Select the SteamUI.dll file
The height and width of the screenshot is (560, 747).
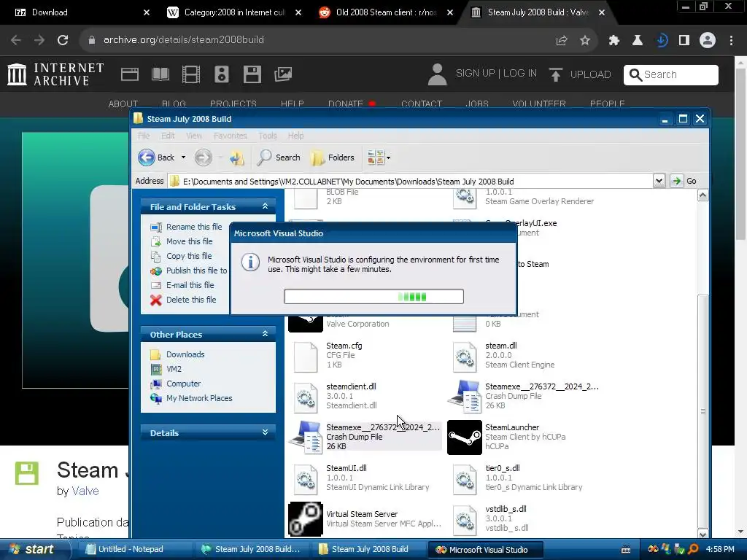(x=360, y=478)
